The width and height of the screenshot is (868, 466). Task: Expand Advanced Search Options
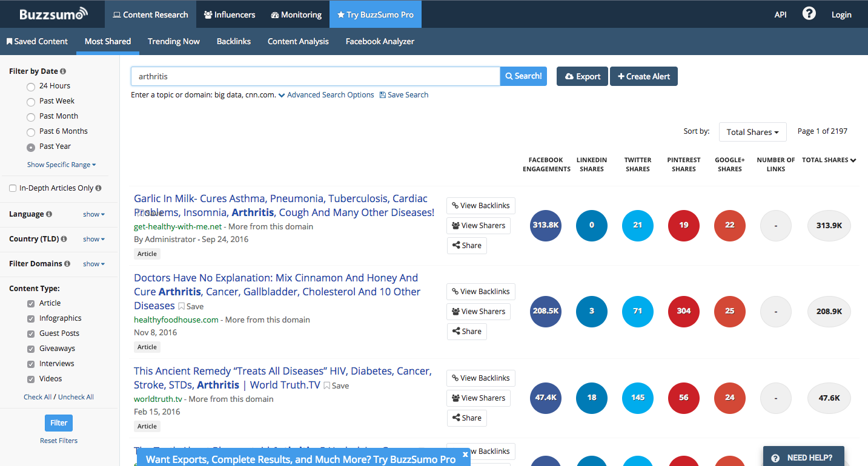[326, 95]
